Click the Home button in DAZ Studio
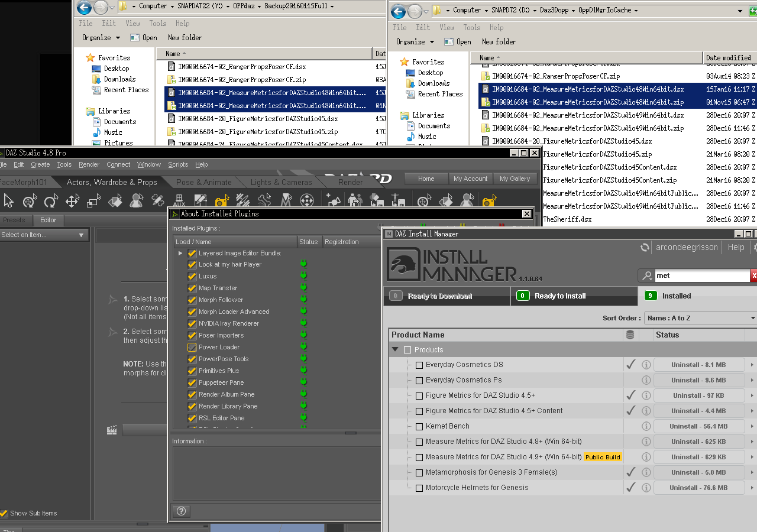Viewport: 757px width, 532px height. [426, 179]
